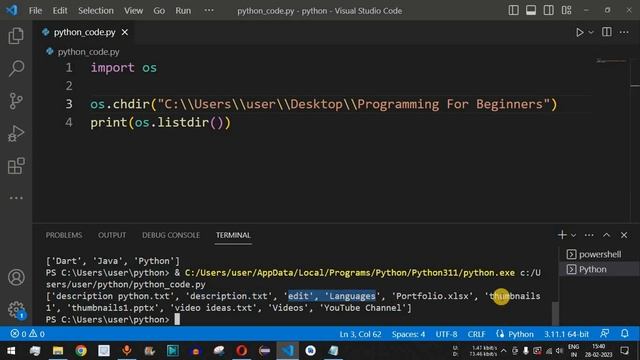Open the Extensions view
640x360 pixels.
(x=16, y=166)
